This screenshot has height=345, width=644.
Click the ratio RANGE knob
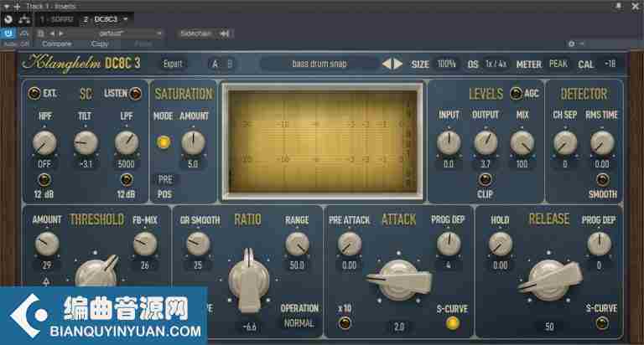(x=297, y=244)
